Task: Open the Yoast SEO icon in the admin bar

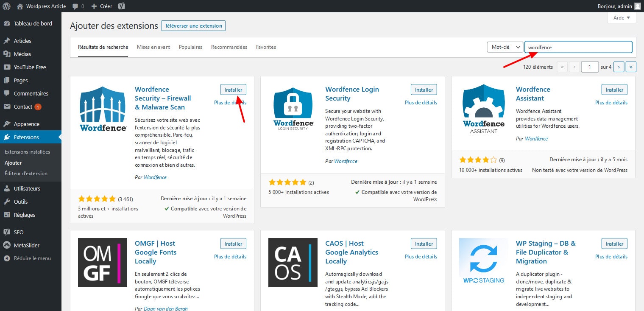Action: 121,6
